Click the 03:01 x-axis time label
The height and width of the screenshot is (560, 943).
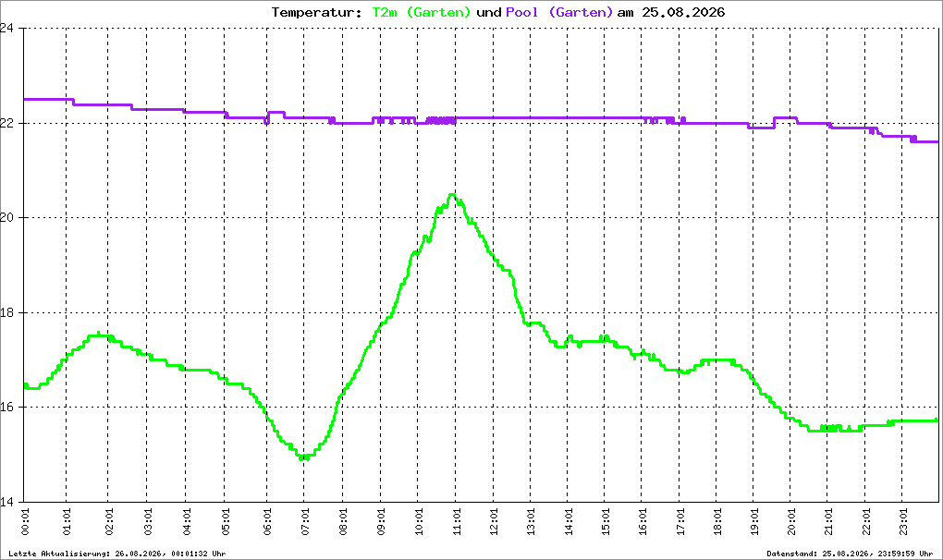pyautogui.click(x=148, y=521)
